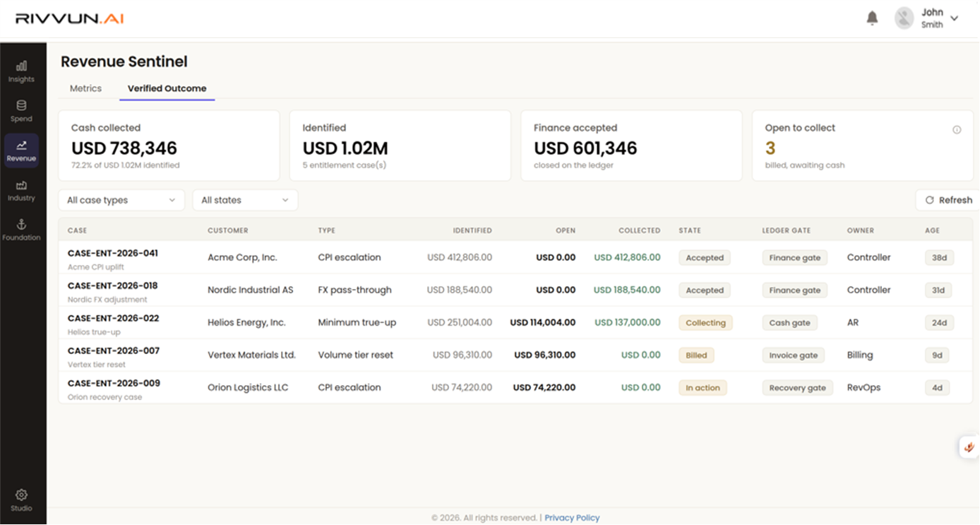This screenshot has height=525, width=980.
Task: Click the floating assistant icon at right edge
Action: 969,447
